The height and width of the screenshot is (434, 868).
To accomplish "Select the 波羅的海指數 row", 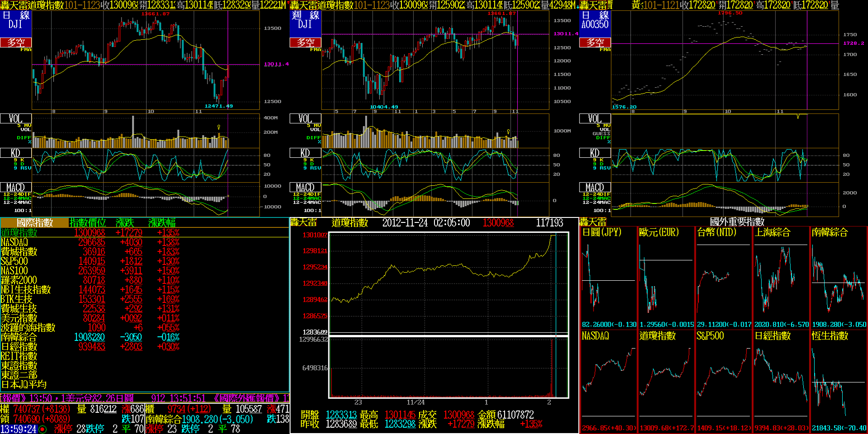I will tap(145, 327).
